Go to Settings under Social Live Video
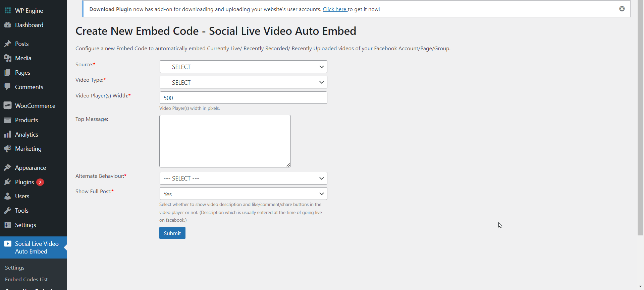 coord(15,268)
